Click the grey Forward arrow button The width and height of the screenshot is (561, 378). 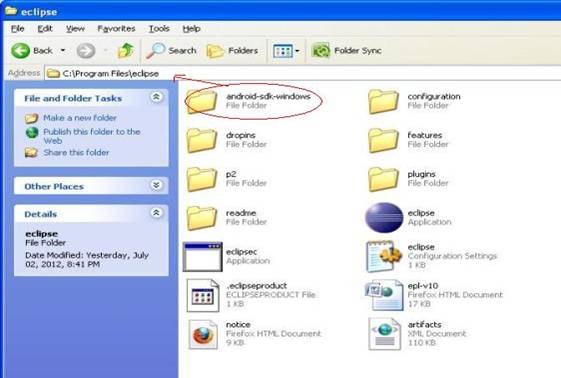86,51
